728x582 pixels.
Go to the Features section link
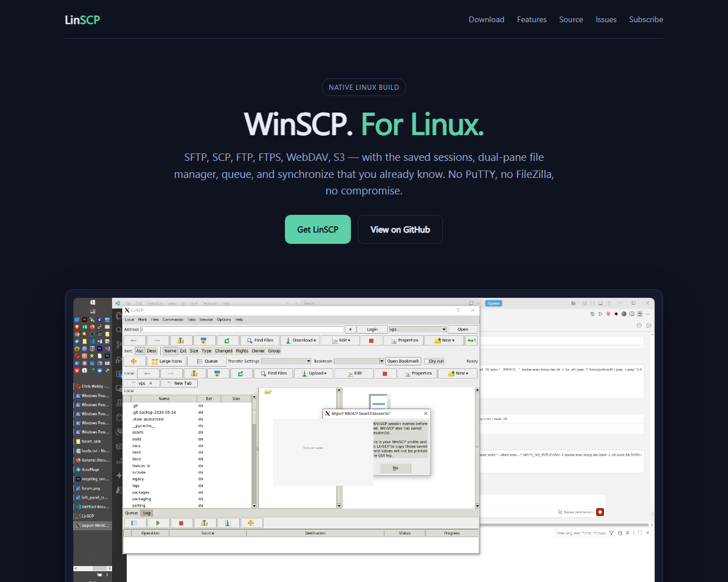[x=532, y=19]
